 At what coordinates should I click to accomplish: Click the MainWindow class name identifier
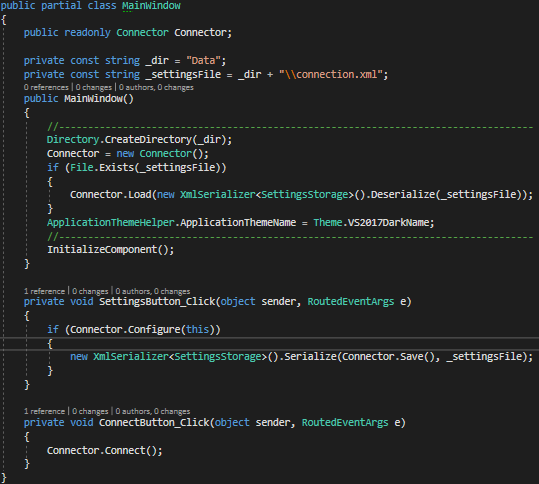pyautogui.click(x=151, y=6)
